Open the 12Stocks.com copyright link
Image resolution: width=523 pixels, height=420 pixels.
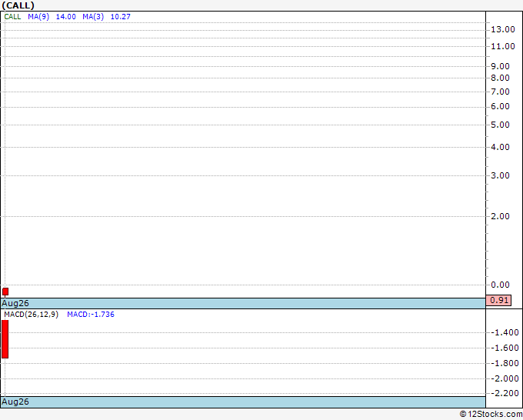[x=491, y=415]
